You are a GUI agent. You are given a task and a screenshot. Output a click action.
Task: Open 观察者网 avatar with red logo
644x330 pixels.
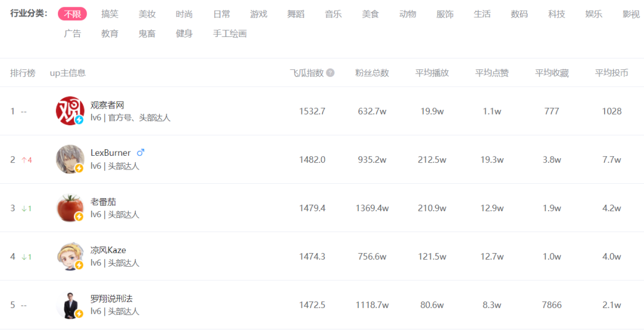coord(70,111)
